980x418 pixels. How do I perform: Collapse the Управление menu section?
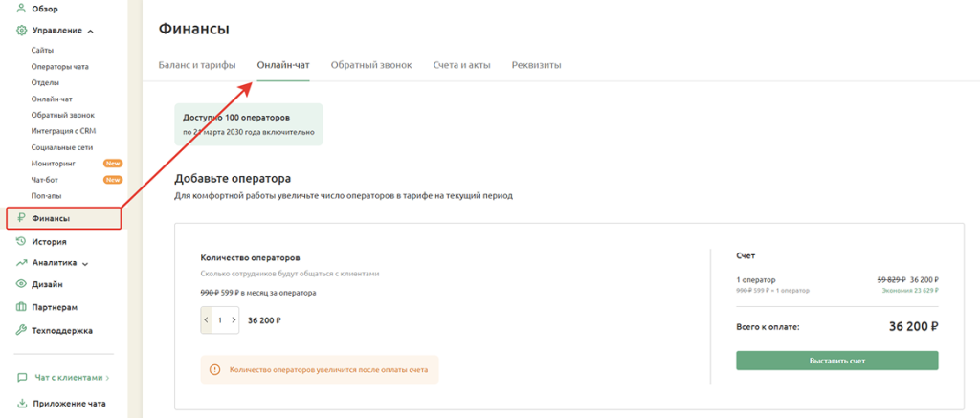[x=90, y=32]
